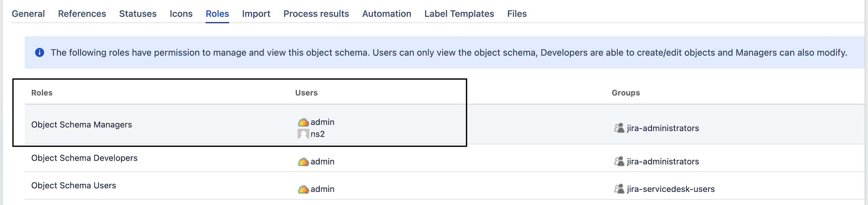868x205 pixels.
Task: Open the Process results tab
Action: pyautogui.click(x=316, y=14)
